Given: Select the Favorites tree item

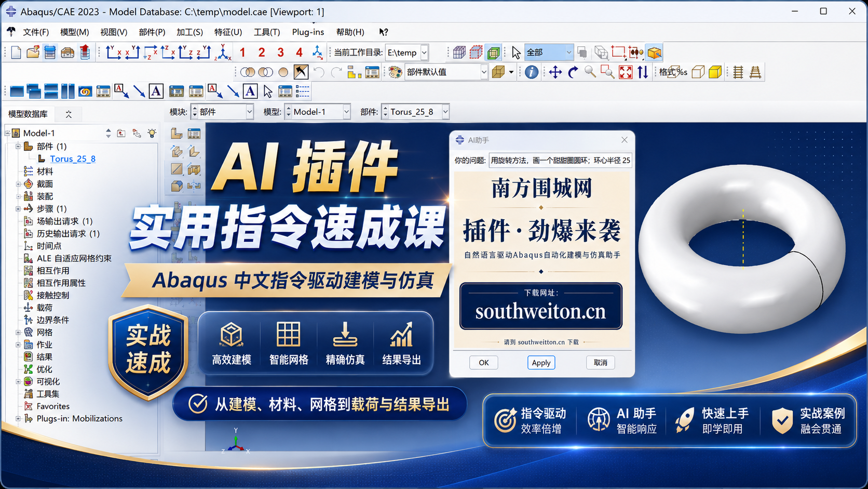Looking at the screenshot, I should 53,406.
